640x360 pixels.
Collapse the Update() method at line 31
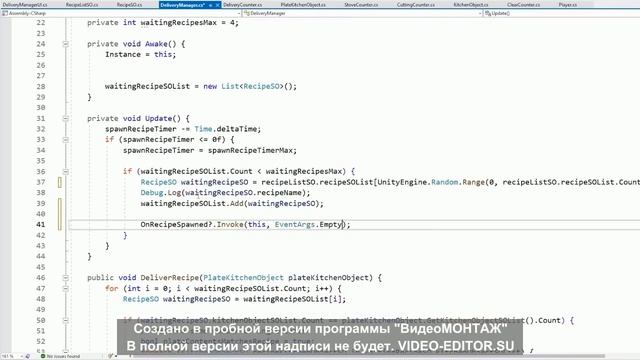[65, 118]
